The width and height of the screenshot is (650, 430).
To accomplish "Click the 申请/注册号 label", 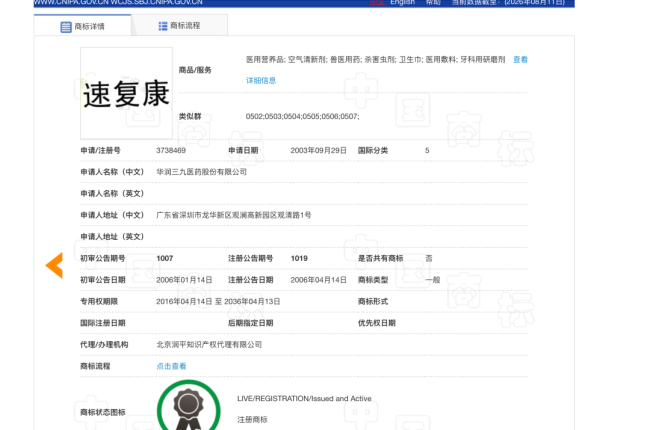I will [100, 151].
